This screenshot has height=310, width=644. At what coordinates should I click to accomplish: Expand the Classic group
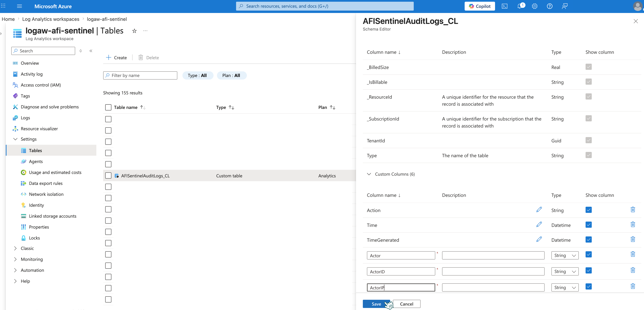(x=15, y=248)
